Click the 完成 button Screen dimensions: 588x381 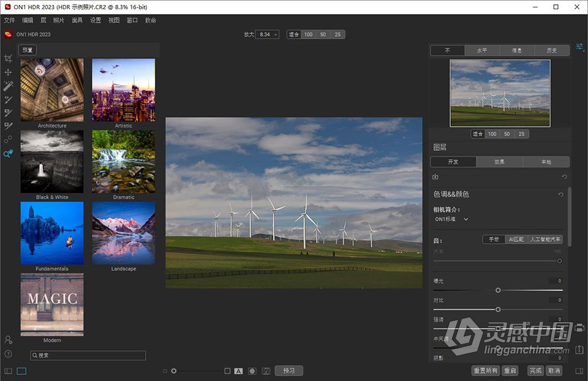point(534,371)
